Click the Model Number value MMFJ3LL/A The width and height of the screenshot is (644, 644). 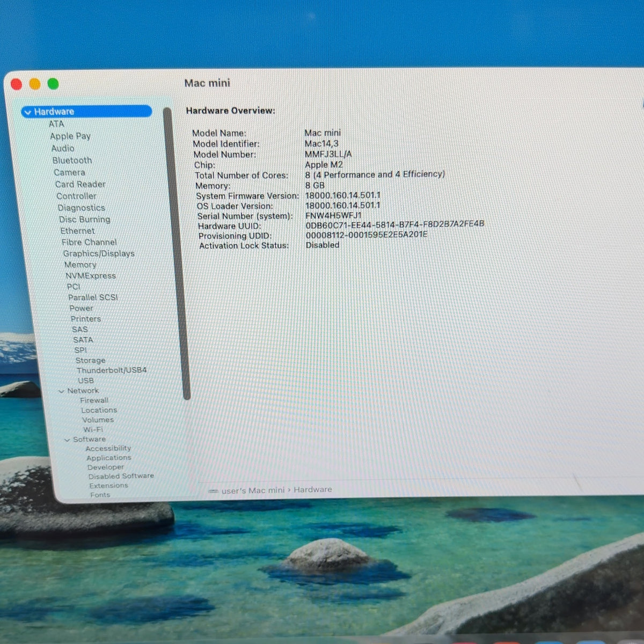coord(328,154)
